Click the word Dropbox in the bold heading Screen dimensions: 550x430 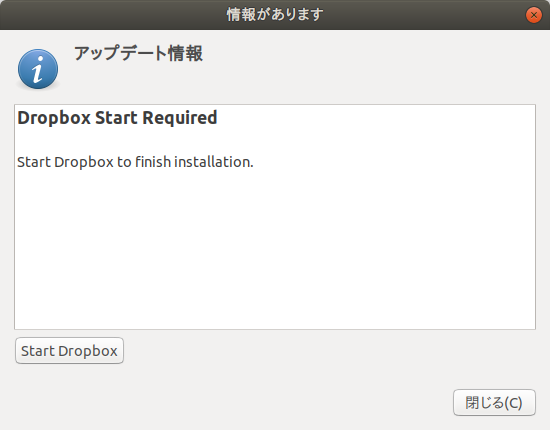[x=54, y=117]
